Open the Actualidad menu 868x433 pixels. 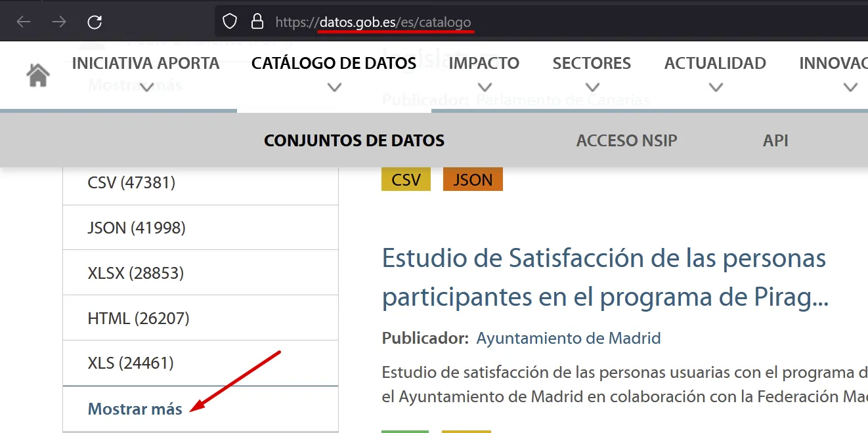point(715,64)
